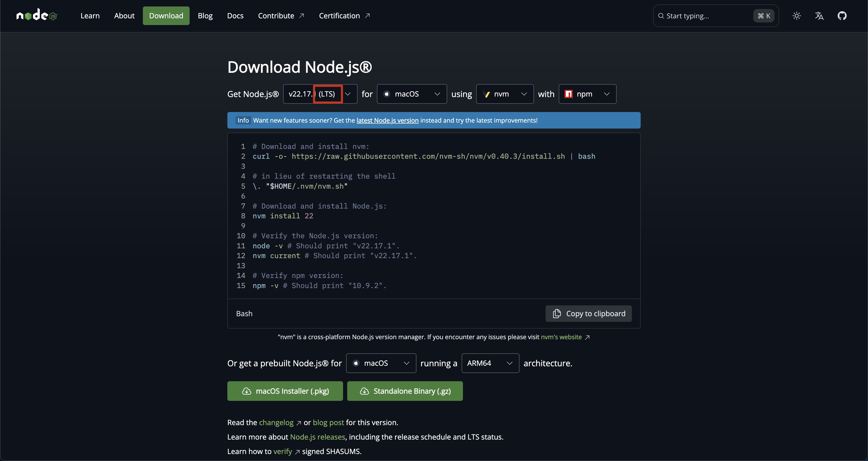
Task: Toggle light theme with the sun icon
Action: tap(796, 15)
